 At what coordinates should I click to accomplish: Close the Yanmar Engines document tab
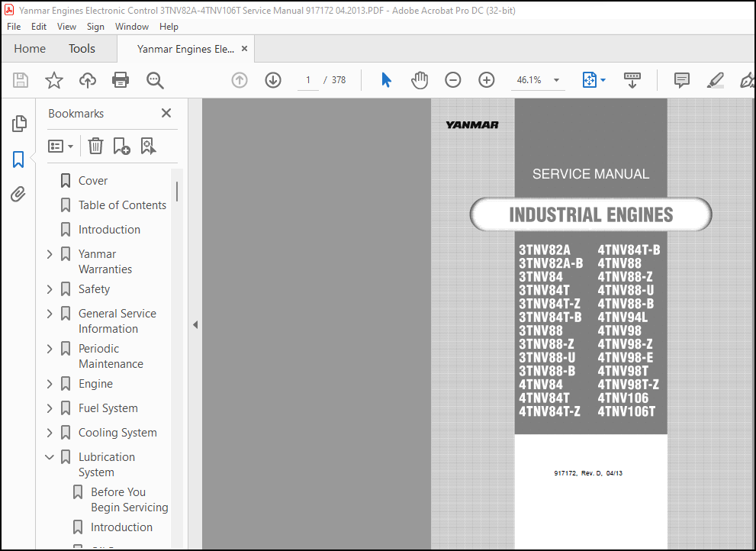244,49
